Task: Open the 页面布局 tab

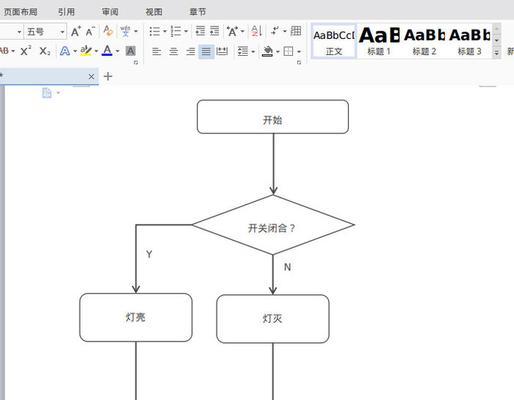Action: [x=20, y=12]
